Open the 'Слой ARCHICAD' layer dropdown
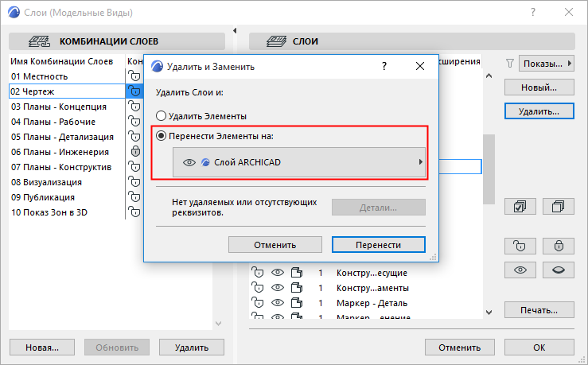The height and width of the screenshot is (365, 588). coord(299,162)
